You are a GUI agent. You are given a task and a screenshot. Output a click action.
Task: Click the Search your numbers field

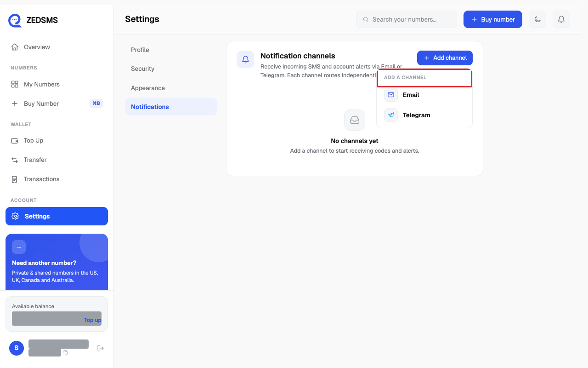[407, 19]
